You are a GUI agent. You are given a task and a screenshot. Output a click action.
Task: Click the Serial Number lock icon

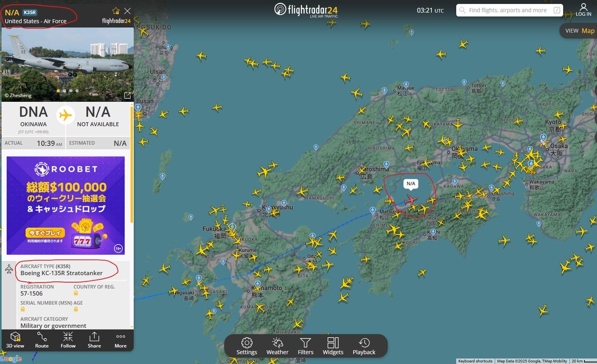[23, 309]
